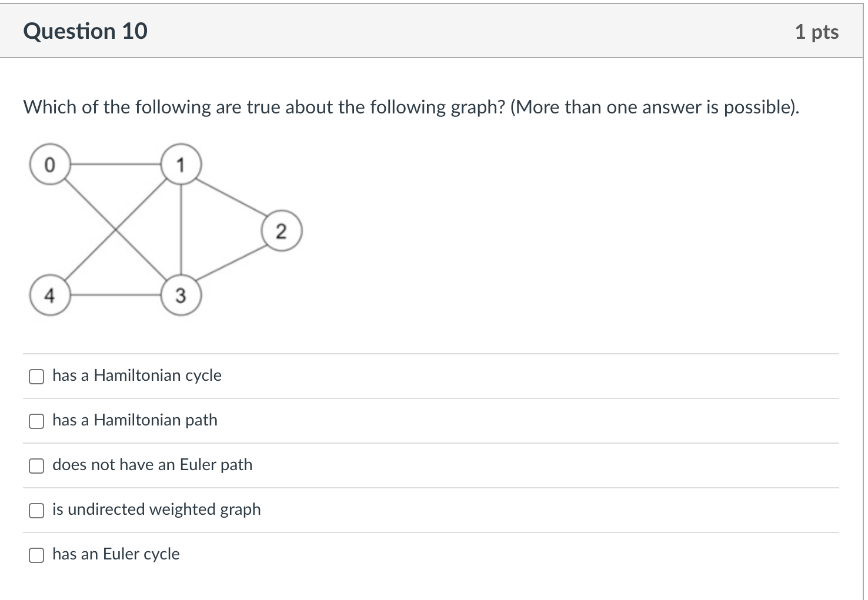This screenshot has height=600, width=868.
Task: Select the 'is undirected weighted graph' checkbox
Action: [36, 511]
